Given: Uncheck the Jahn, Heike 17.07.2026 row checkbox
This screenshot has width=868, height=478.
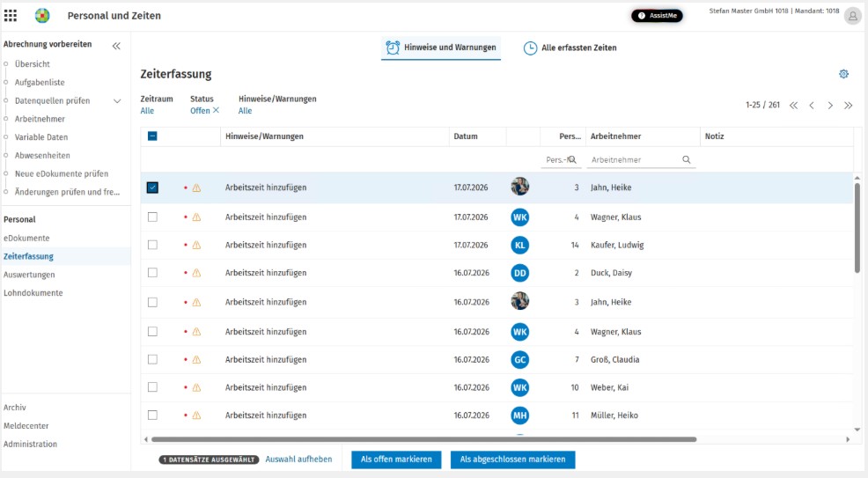Looking at the screenshot, I should 152,188.
